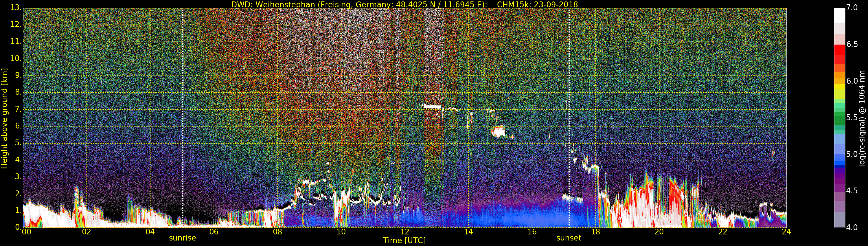Click the 'log(rc-signal) @ 1064 nm' colorbar label
This screenshot has height=246, width=868.
pyautogui.click(x=862, y=118)
